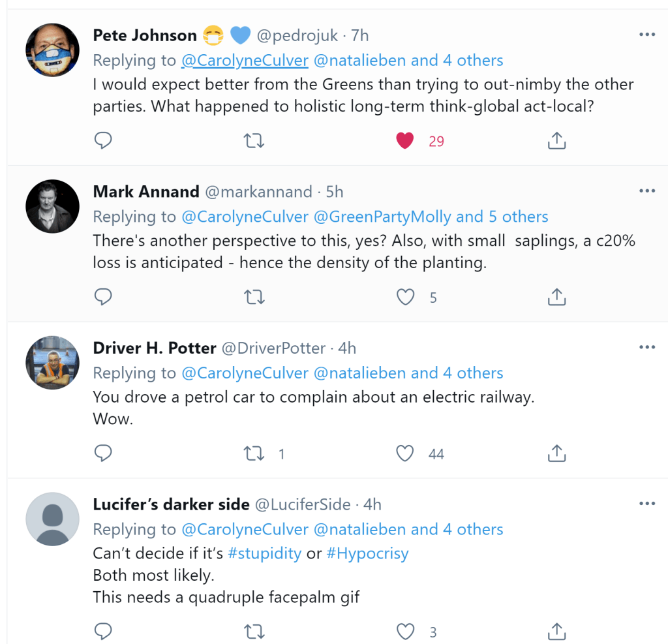
Task: Open more options on Driver H. Potter's tweet
Action: 646,347
